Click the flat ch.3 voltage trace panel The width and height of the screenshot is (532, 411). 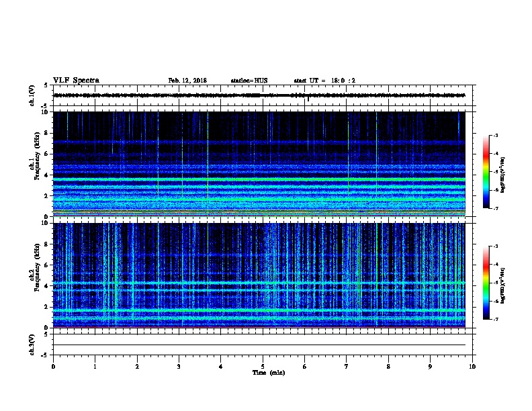263,345
